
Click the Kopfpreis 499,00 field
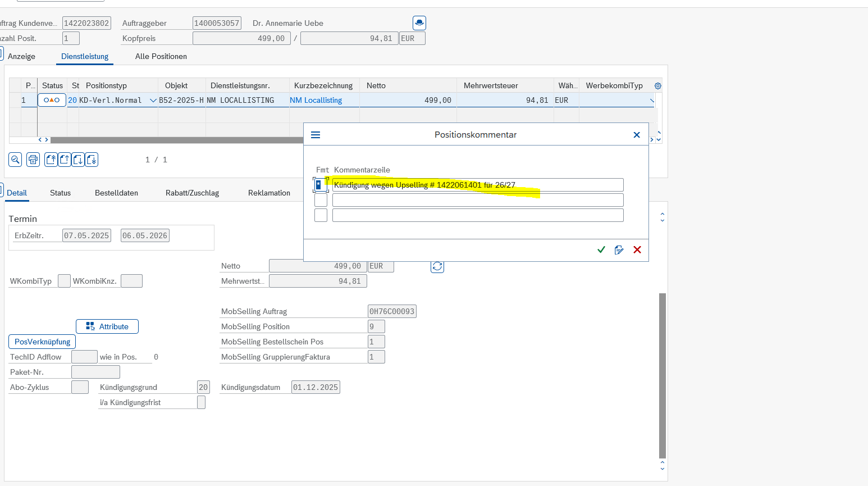click(x=241, y=38)
